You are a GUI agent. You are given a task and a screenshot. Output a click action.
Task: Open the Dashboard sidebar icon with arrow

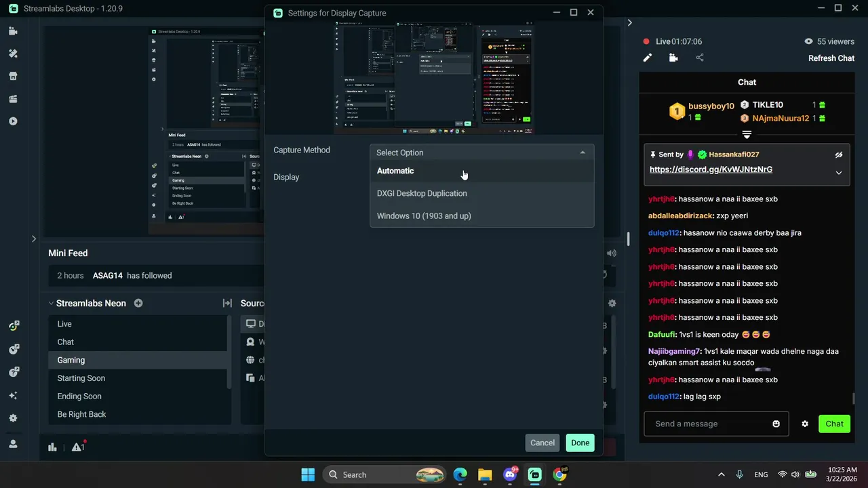(13, 326)
